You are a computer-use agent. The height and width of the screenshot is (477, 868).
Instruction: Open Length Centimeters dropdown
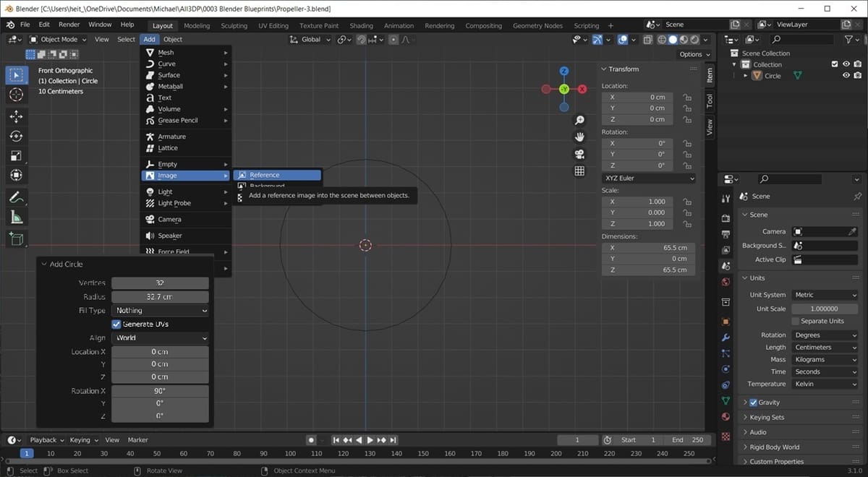[824, 348]
